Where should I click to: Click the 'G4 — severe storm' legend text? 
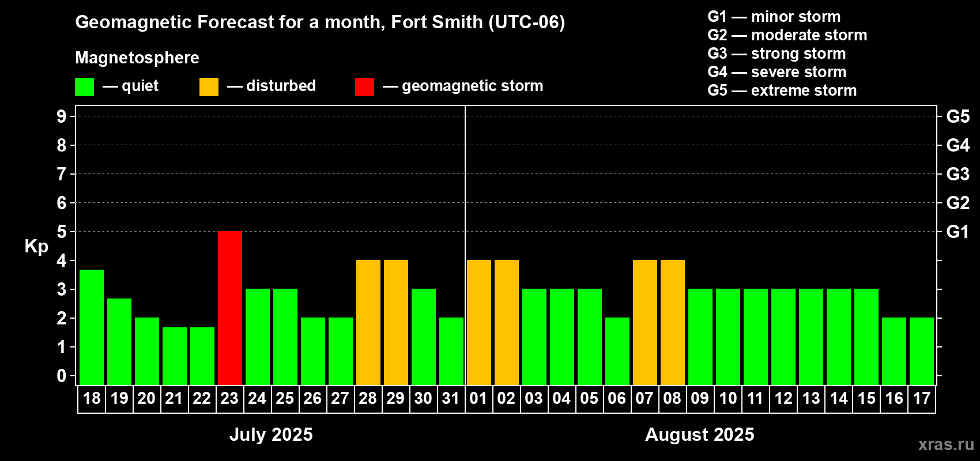point(777,72)
